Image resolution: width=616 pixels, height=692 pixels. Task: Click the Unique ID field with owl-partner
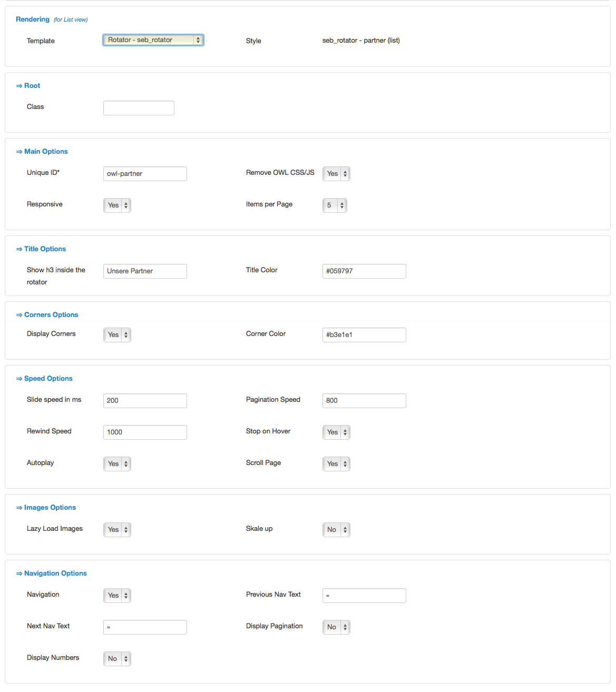[145, 174]
